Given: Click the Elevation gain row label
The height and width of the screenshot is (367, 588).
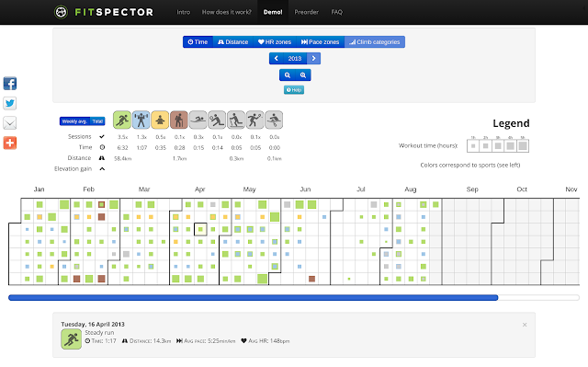Looking at the screenshot, I should (x=73, y=169).
